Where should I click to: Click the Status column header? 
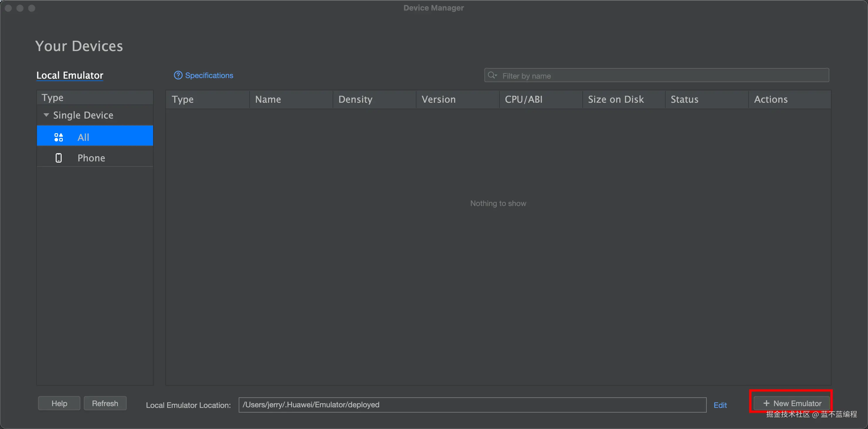[684, 99]
